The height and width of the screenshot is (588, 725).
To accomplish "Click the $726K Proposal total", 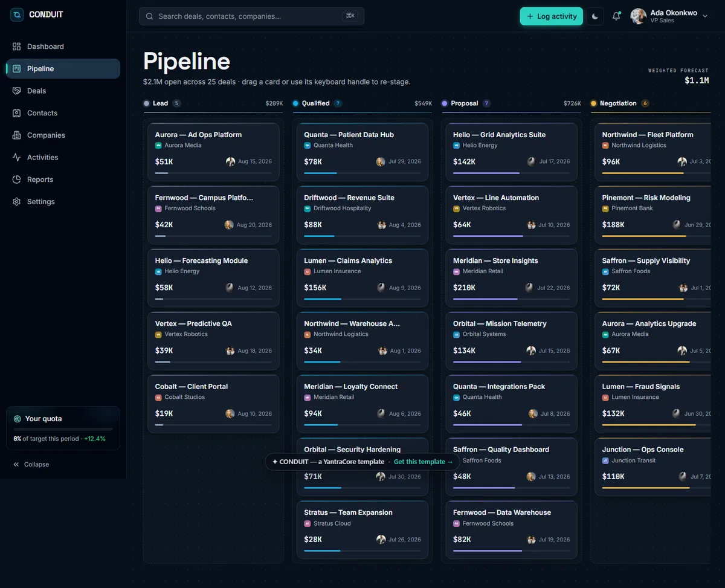I will [572, 103].
